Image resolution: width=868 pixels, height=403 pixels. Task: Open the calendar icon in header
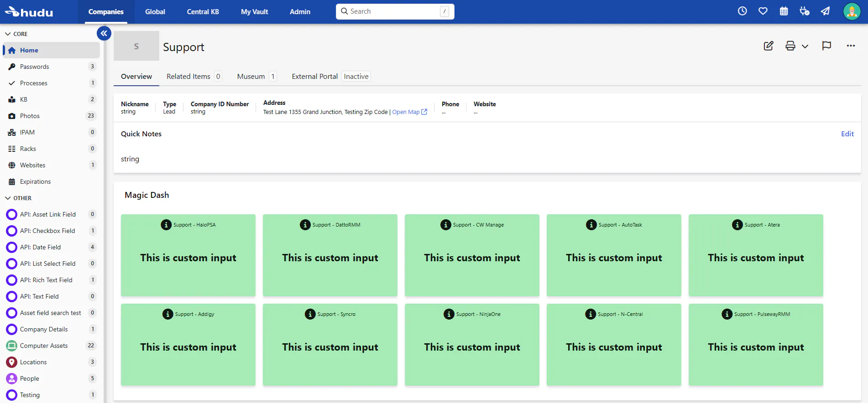point(784,11)
